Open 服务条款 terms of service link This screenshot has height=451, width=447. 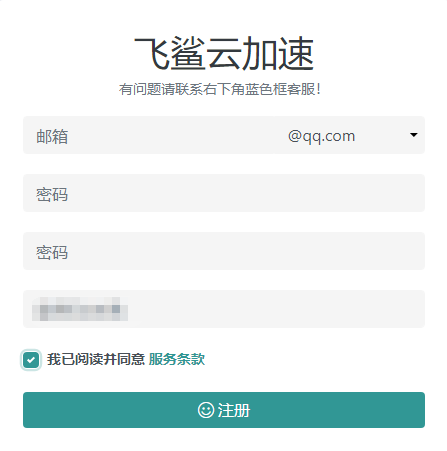(x=177, y=359)
